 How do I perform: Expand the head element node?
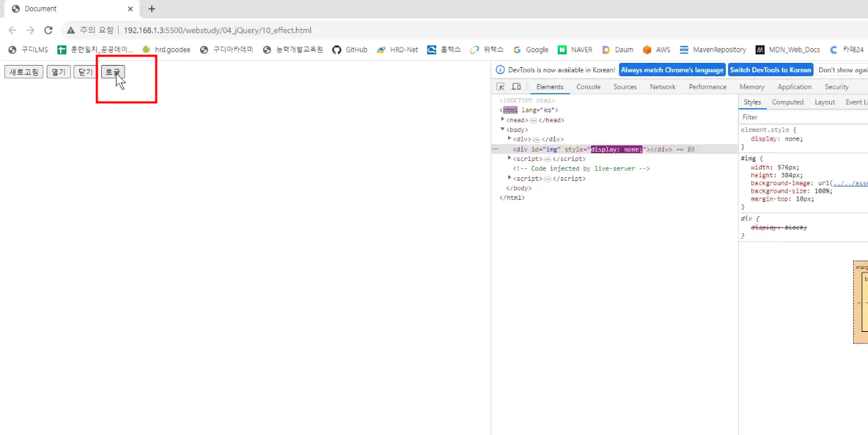[x=503, y=119]
